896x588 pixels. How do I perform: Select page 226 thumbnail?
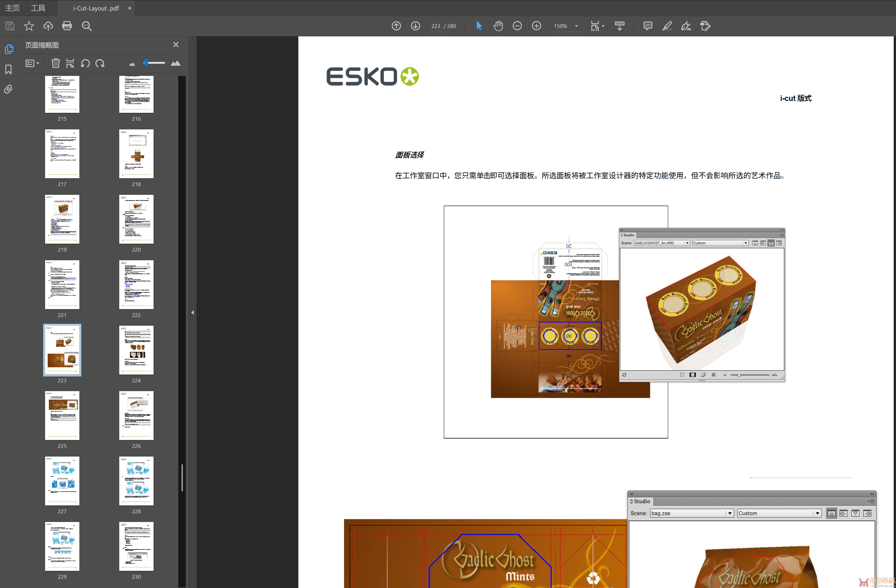click(x=136, y=416)
